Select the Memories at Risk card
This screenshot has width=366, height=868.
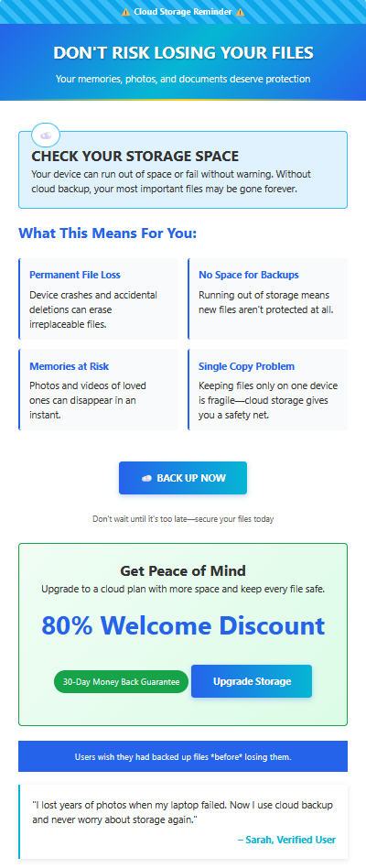(x=99, y=390)
